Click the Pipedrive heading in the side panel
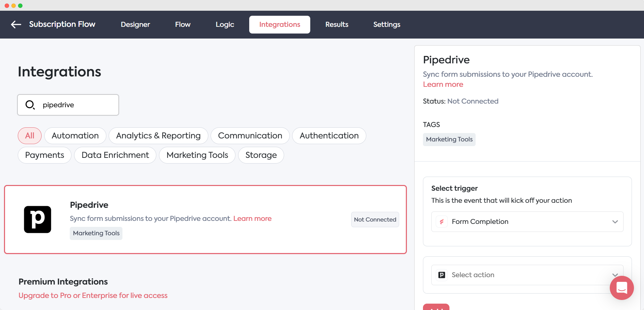This screenshot has height=310, width=644. pyautogui.click(x=446, y=60)
